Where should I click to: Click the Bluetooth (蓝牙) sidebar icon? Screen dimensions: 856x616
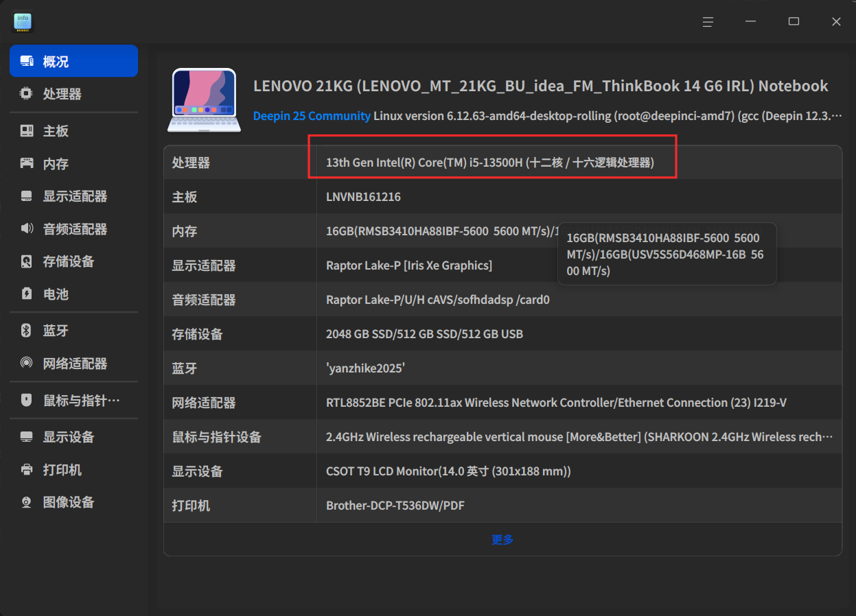tap(27, 331)
